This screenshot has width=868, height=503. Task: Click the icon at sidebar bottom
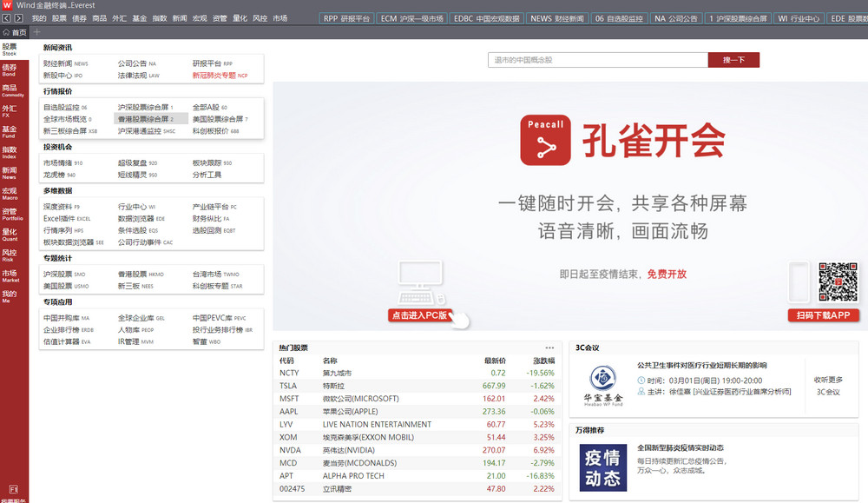13,489
